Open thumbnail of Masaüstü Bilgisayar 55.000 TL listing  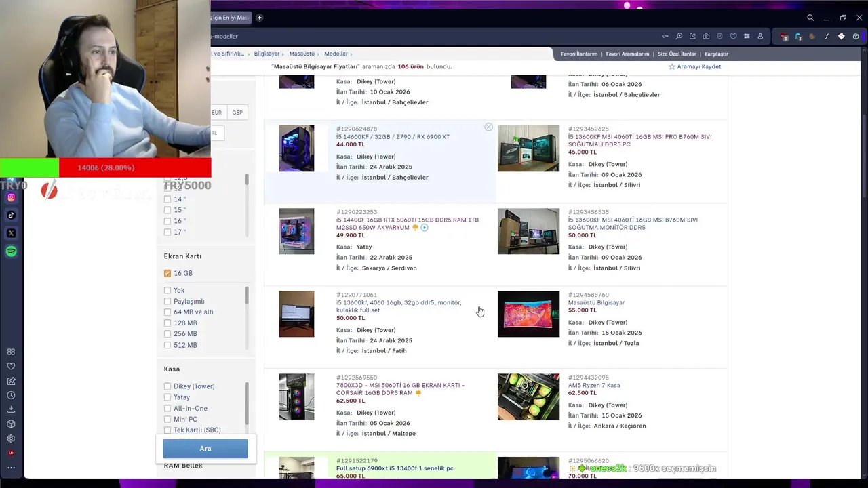(x=528, y=314)
